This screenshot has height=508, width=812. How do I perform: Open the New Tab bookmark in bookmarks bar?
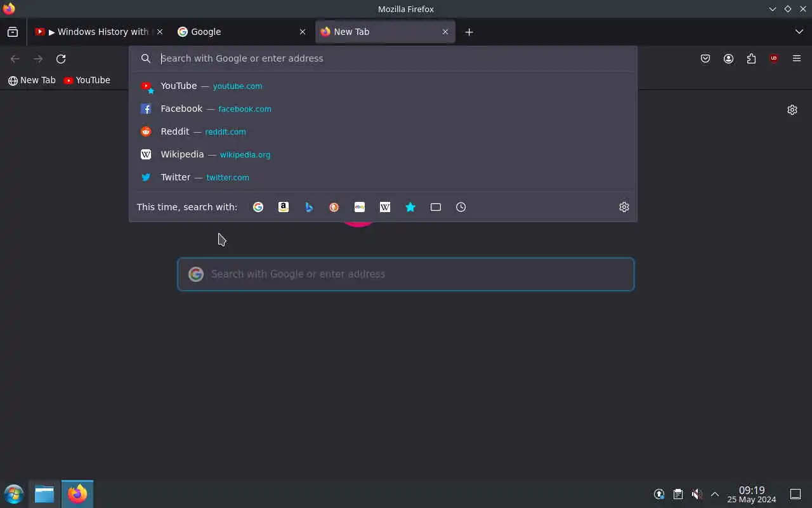(x=32, y=80)
